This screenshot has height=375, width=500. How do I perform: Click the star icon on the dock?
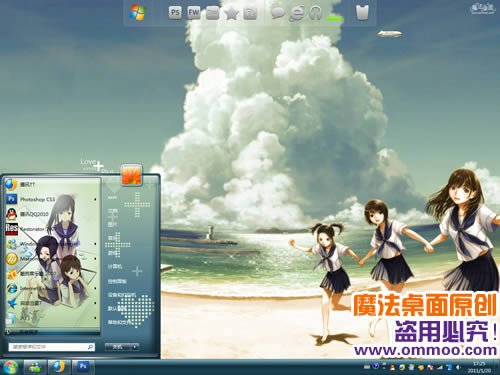tap(231, 13)
